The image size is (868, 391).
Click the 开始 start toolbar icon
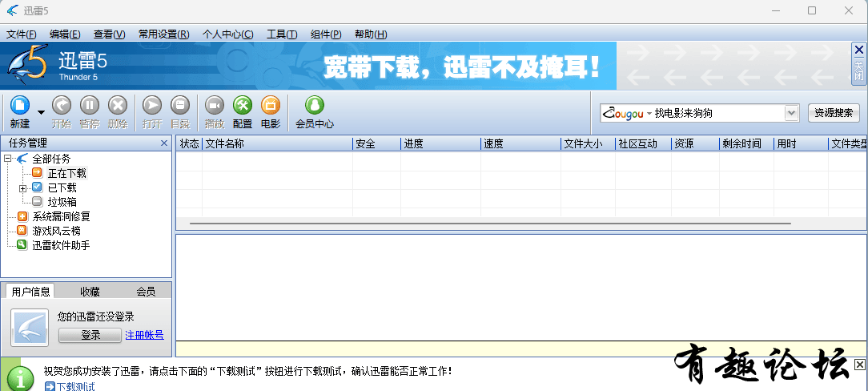pos(62,105)
